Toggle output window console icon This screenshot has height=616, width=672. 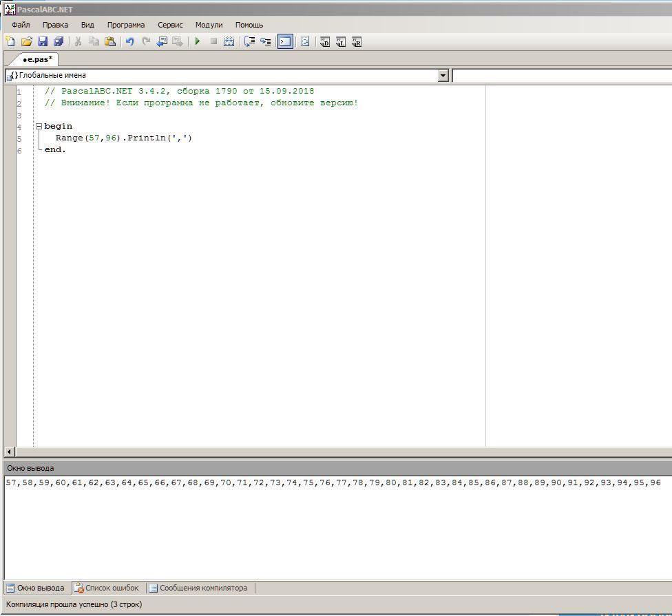point(286,41)
